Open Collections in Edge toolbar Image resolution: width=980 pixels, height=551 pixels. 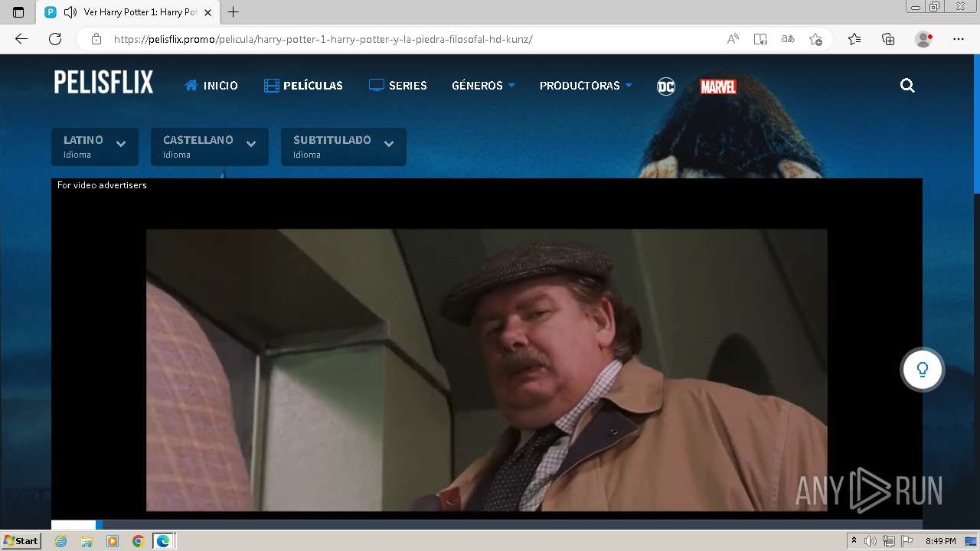(x=888, y=39)
